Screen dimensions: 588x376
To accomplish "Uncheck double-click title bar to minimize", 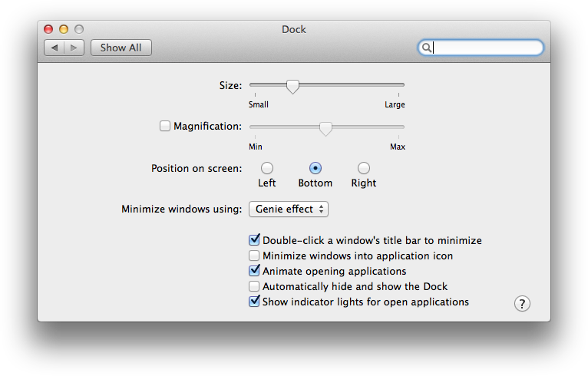I will 255,240.
